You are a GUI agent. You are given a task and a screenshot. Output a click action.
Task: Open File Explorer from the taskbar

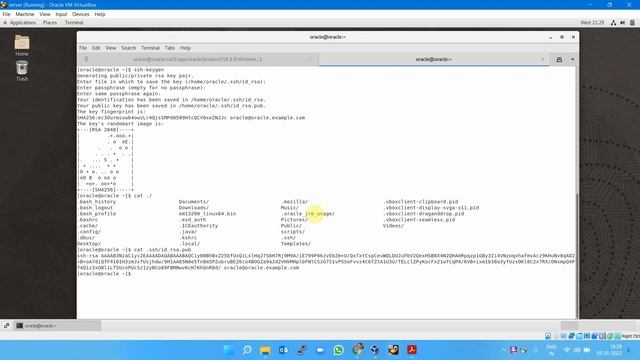tap(265, 350)
